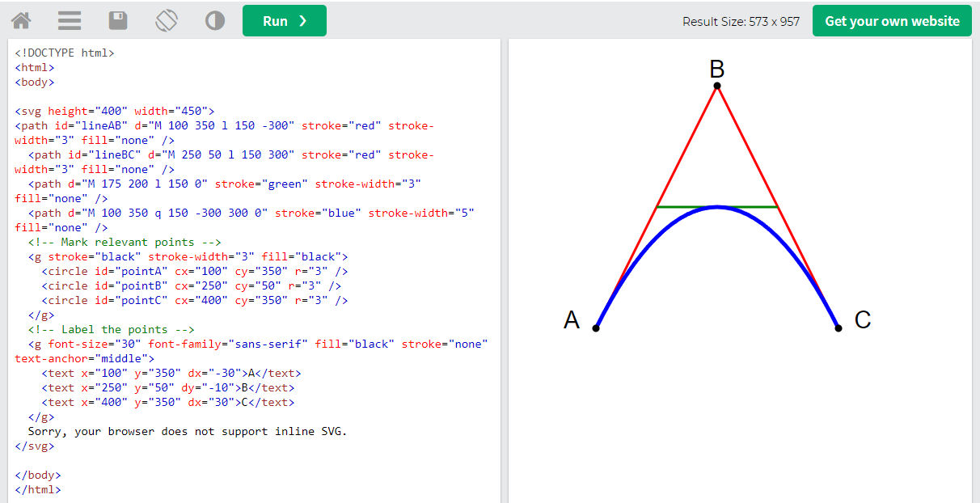Click the circle id="pointA" code line
The width and height of the screenshot is (980, 503).
pos(195,271)
